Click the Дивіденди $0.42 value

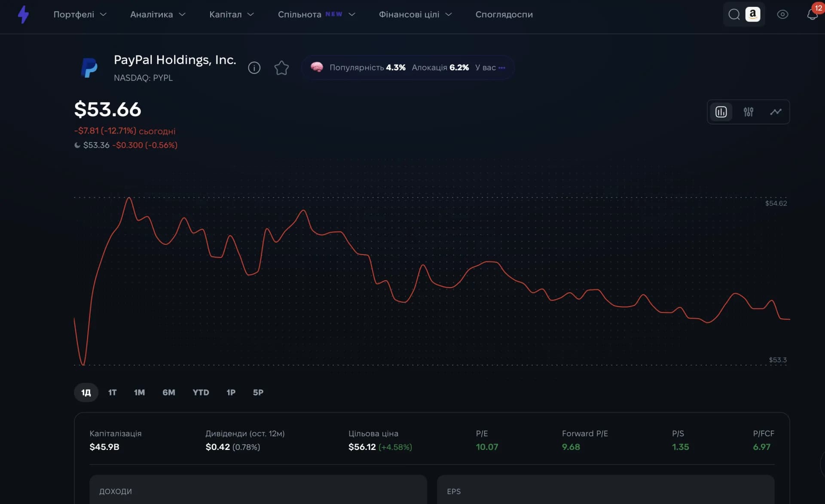click(x=217, y=447)
